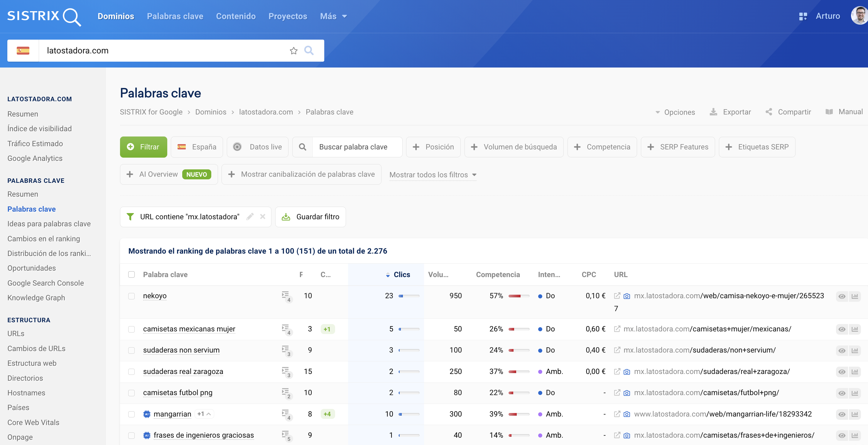Expand the Más menu dropdown
The height and width of the screenshot is (445, 868).
pos(333,16)
